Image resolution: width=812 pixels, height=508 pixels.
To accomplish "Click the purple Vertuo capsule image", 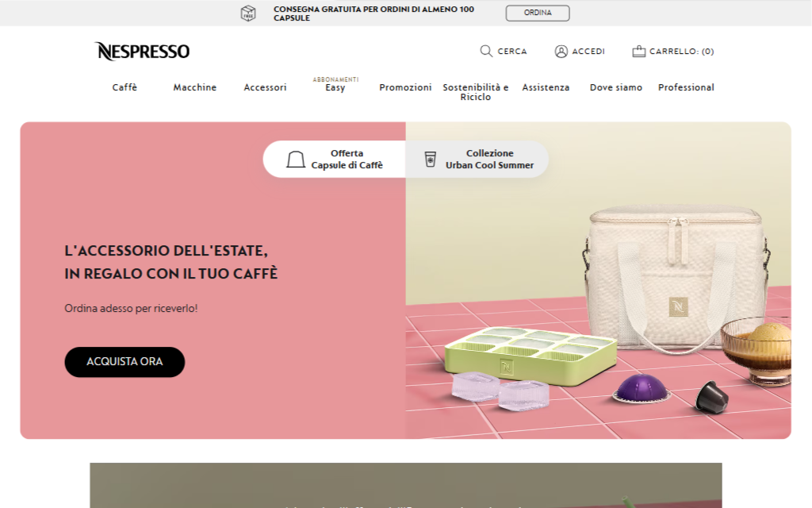I will pyautogui.click(x=641, y=389).
